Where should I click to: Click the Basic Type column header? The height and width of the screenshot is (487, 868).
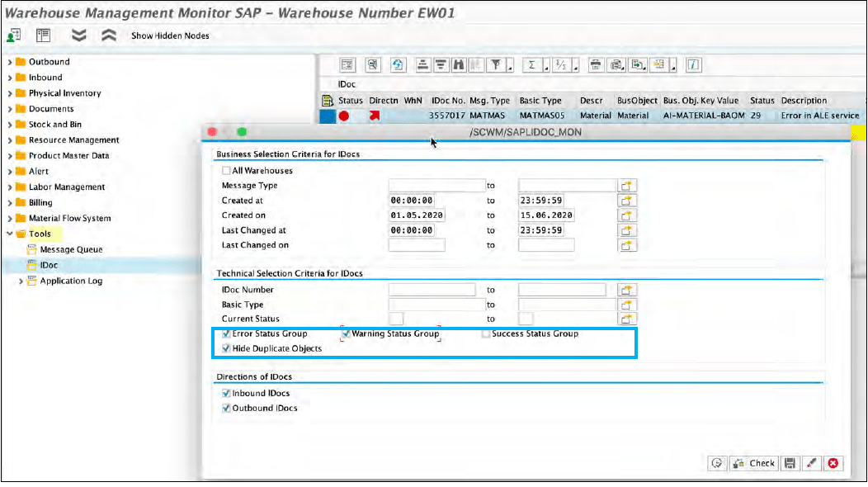[540, 100]
